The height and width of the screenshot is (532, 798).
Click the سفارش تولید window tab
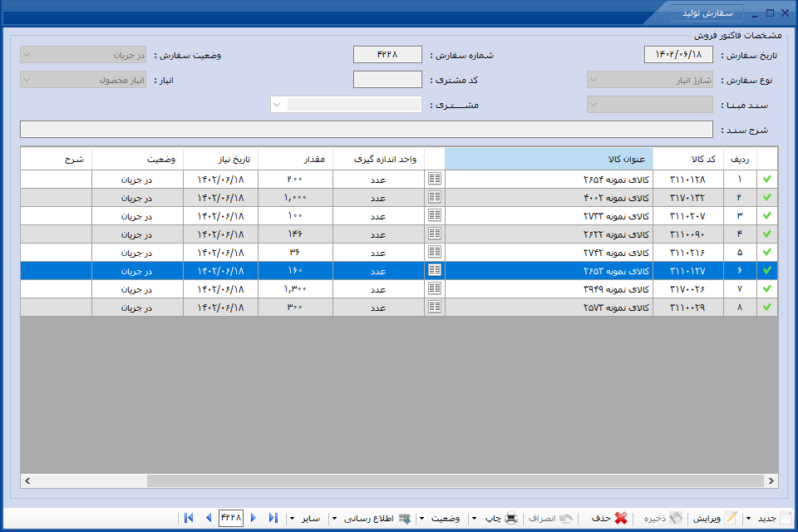[707, 13]
